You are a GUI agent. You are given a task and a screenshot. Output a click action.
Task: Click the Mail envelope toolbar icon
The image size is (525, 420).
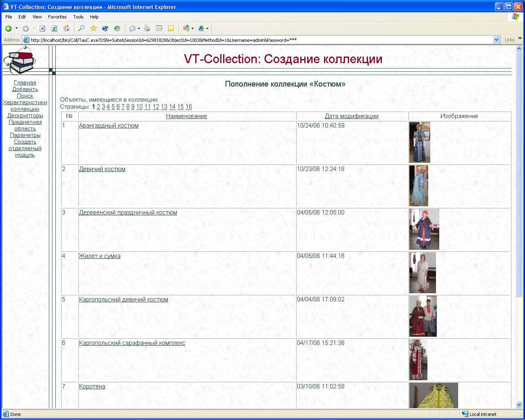132,28
